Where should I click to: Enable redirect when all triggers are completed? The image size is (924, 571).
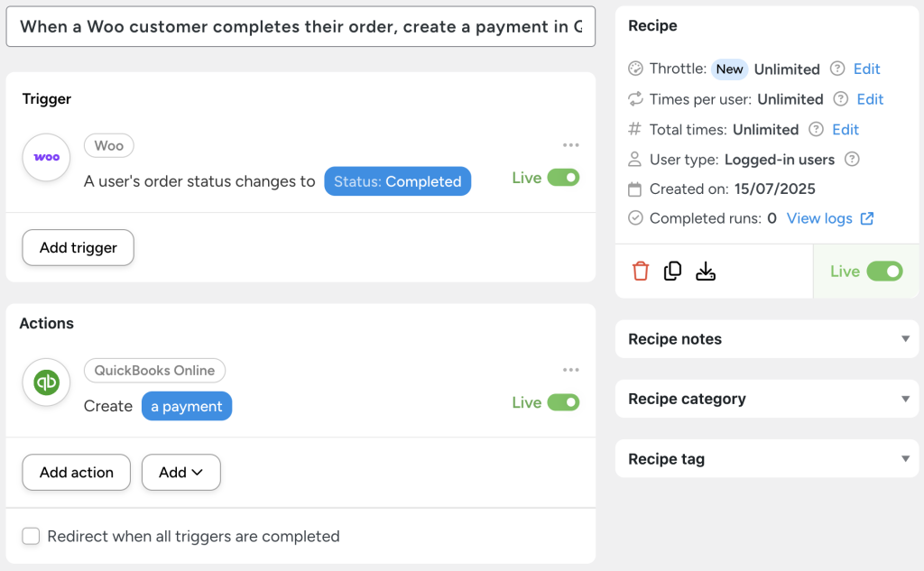[x=31, y=536]
